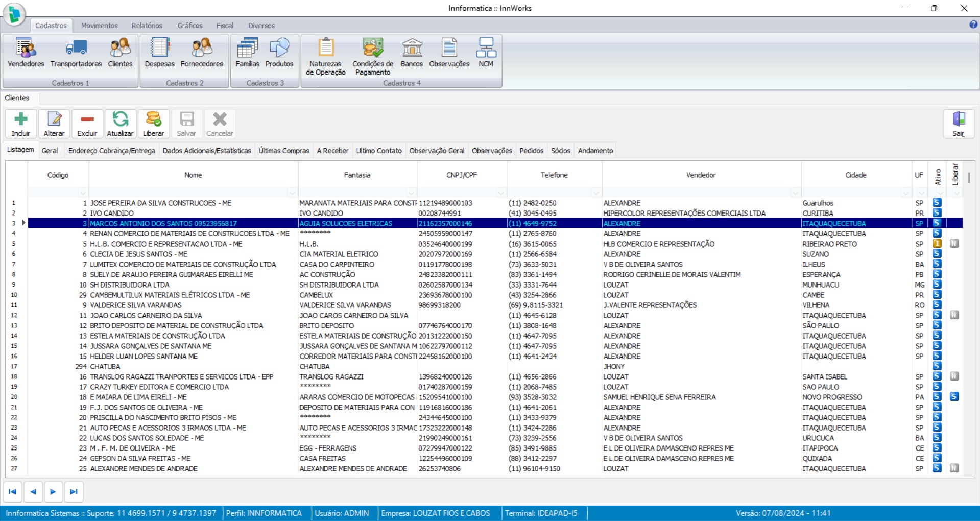Open Condições de Pagamento

click(373, 57)
